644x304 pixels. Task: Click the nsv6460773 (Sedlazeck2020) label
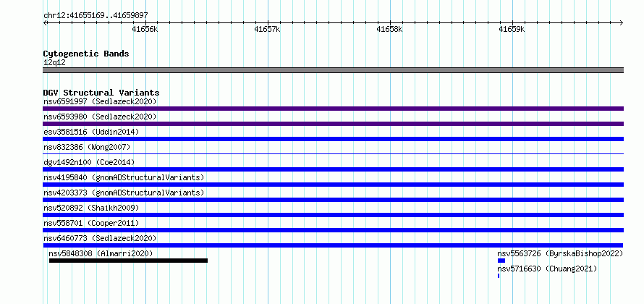(100, 238)
